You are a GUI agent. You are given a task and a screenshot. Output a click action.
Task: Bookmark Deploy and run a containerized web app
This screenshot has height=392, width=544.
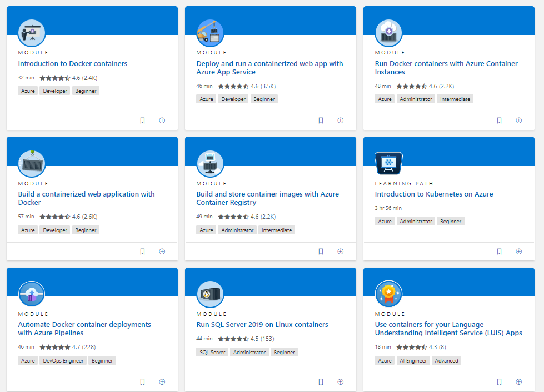[321, 120]
